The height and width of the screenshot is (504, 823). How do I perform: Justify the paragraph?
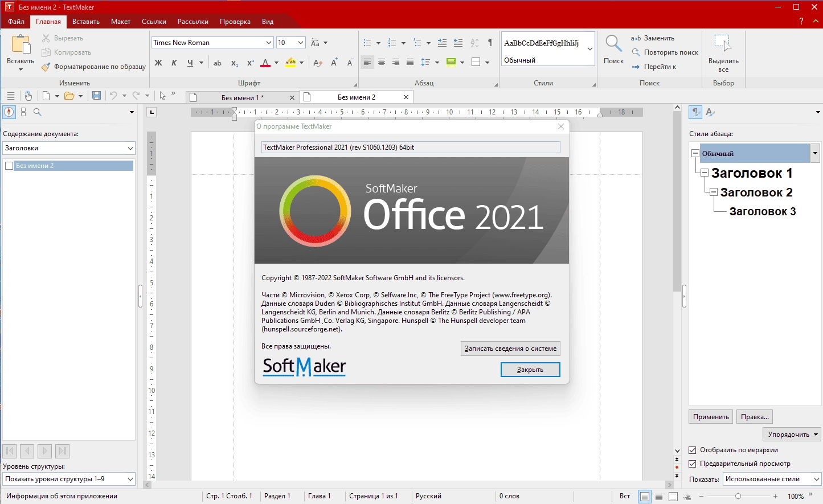[410, 62]
